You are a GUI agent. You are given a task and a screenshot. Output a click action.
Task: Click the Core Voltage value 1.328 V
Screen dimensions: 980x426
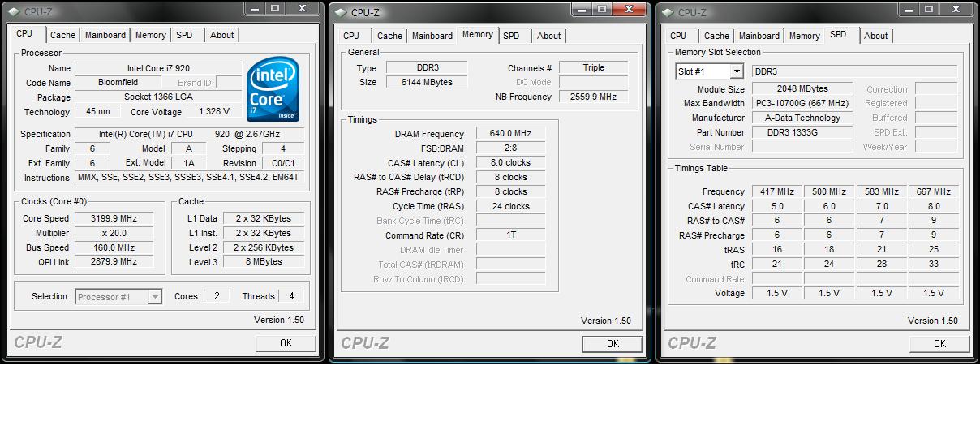(214, 112)
